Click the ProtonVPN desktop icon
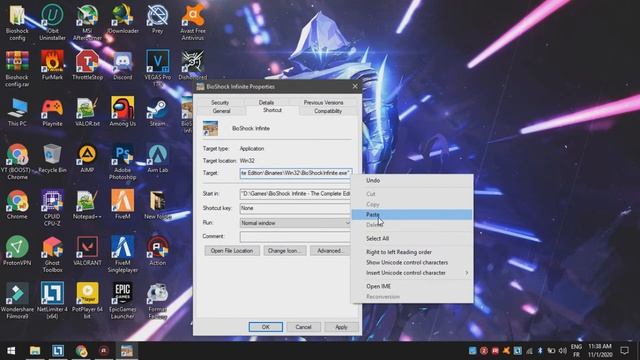Image resolution: width=640 pixels, height=360 pixels. pos(17,251)
